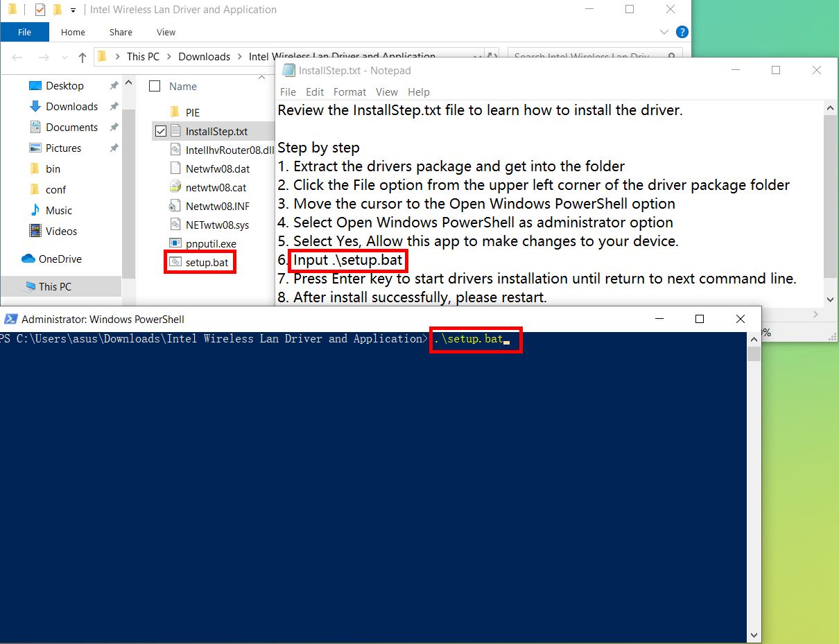This screenshot has width=839, height=644.
Task: Expand the chevron after This PC breadcrumb
Action: coord(168,57)
